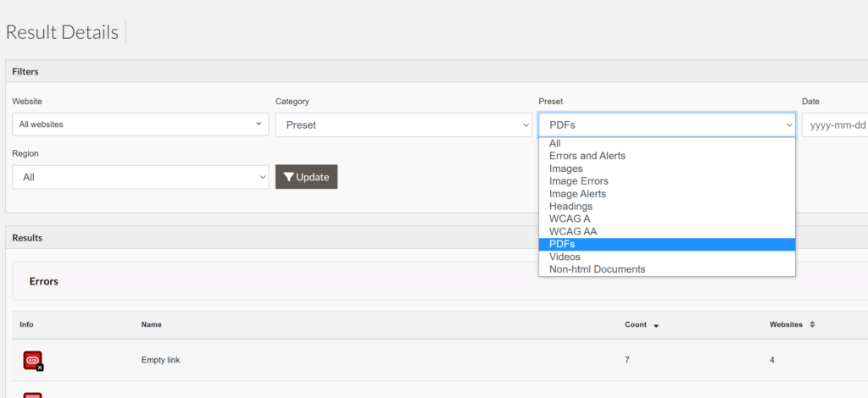868x398 pixels.
Task: Collapse the Preset PDFs dropdown
Action: pyautogui.click(x=667, y=125)
